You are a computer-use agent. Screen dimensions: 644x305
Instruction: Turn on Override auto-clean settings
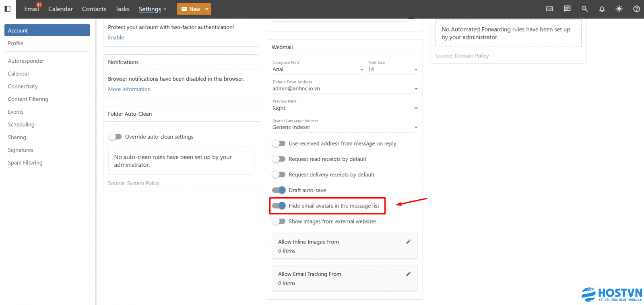coord(115,137)
